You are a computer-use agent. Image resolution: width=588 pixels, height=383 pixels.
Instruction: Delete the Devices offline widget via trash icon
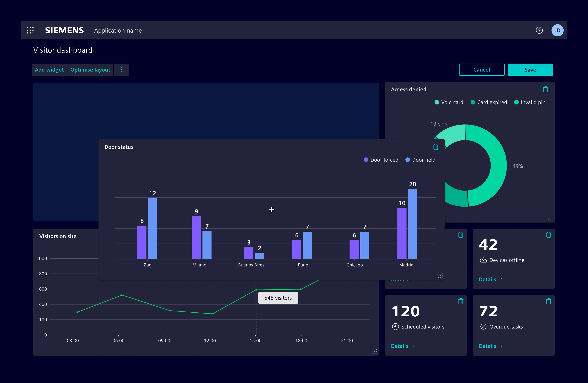point(548,235)
